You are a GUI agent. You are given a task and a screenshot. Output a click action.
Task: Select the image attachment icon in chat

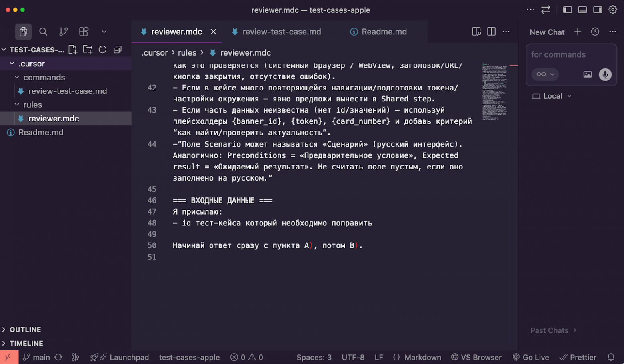587,74
